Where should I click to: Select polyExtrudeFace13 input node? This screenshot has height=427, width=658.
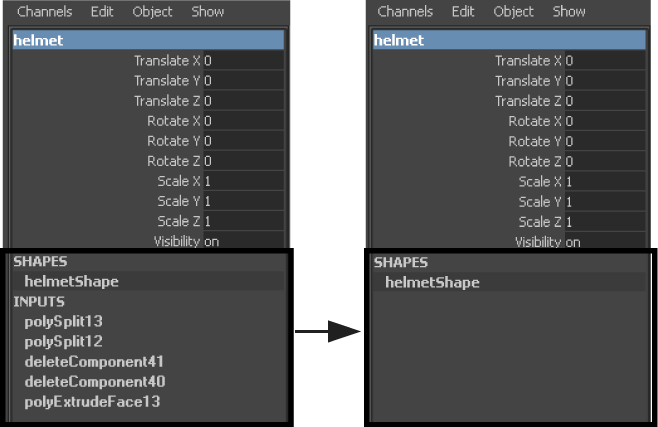point(92,402)
